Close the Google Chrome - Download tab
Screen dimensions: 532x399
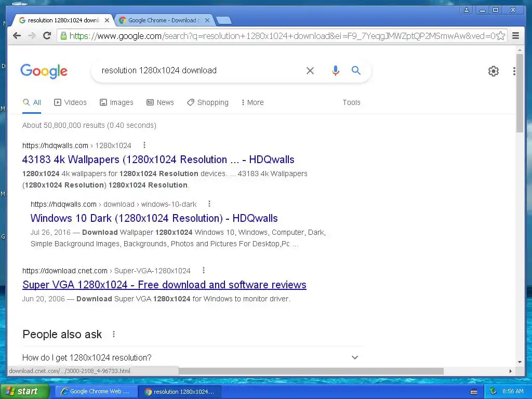(207, 20)
